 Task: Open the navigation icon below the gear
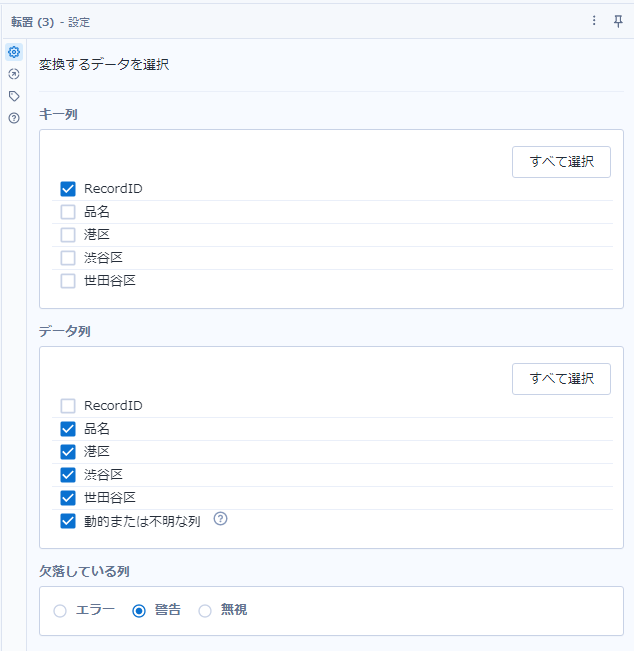14,74
